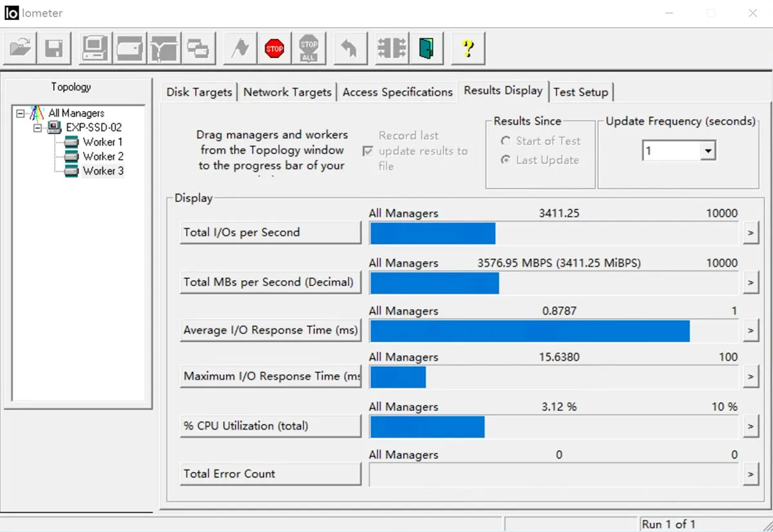Start new network worker icon
Image resolution: width=773 pixels, height=532 pixels.
164,48
